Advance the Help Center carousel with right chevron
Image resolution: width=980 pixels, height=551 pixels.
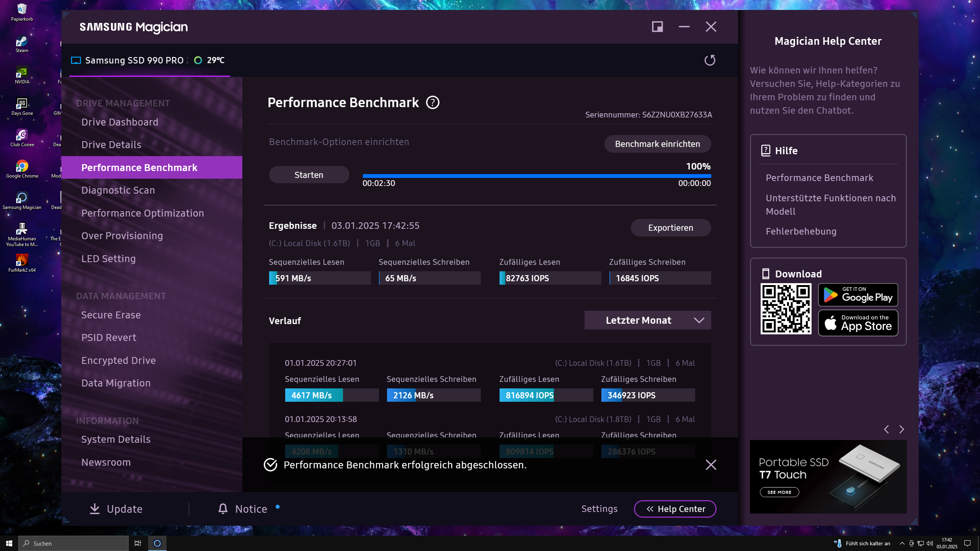coord(902,429)
